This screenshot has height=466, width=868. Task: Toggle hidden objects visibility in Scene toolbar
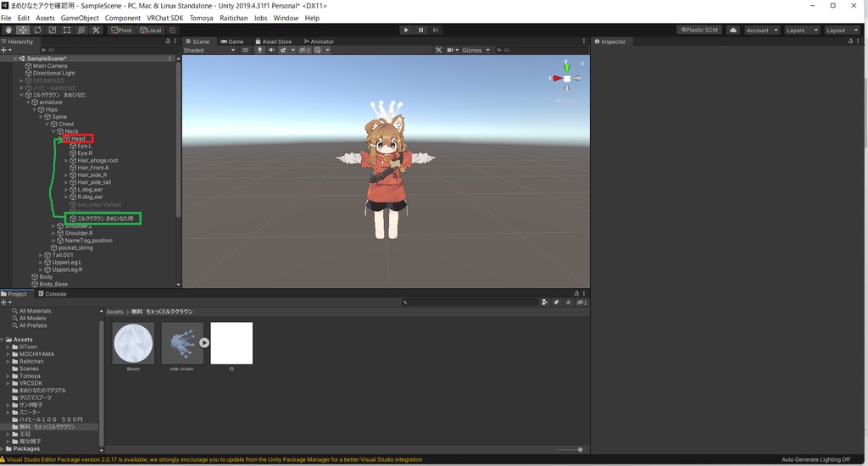[304, 50]
